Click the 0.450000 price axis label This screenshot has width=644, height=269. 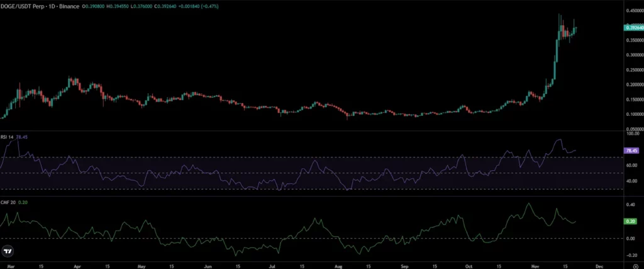[x=634, y=11]
